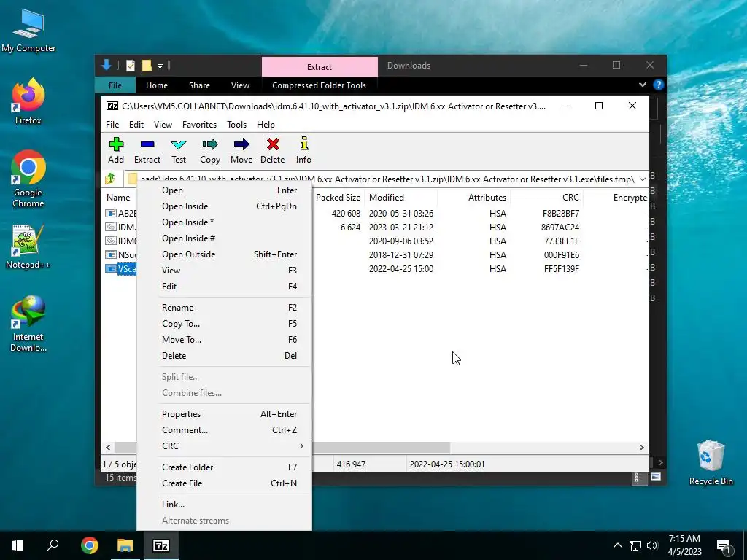The image size is (747, 560).
Task: Click File Explorer icon in taskbar
Action: [125, 545]
